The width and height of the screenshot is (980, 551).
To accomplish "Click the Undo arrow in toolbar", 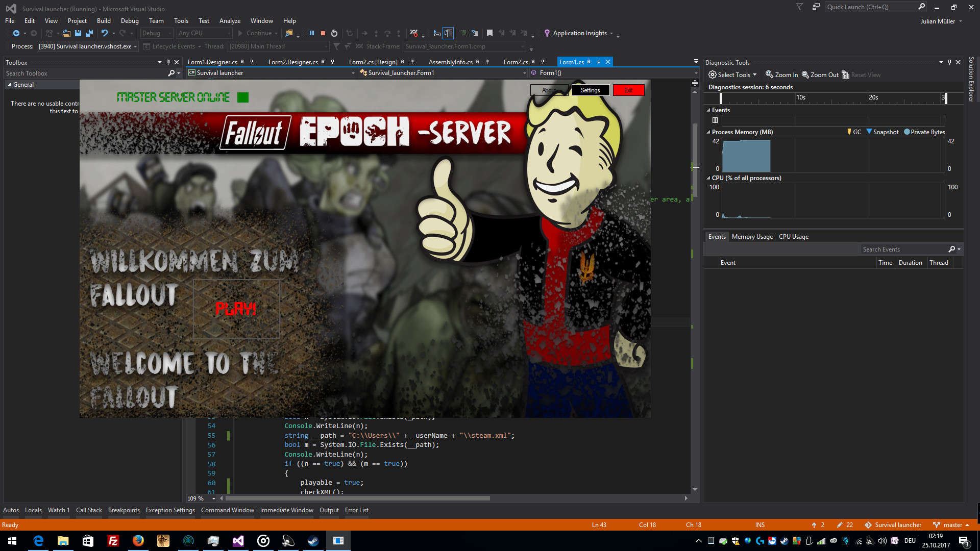I will coord(104,33).
